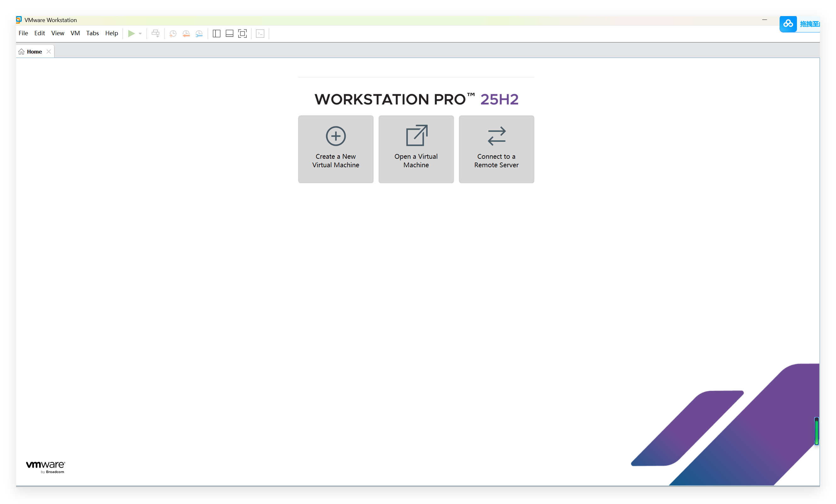Image resolution: width=836 pixels, height=504 pixels.
Task: Open the Help menu
Action: pyautogui.click(x=111, y=33)
